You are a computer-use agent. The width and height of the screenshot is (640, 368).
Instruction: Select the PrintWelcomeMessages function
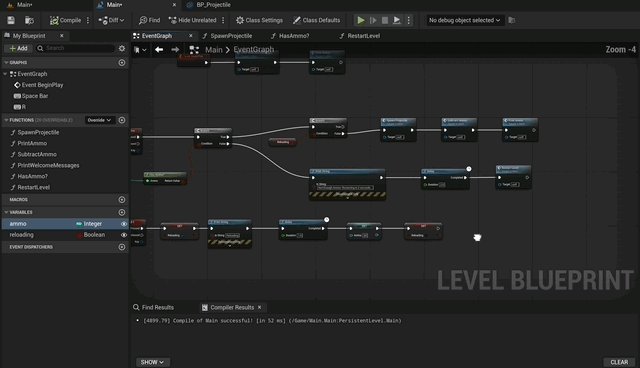click(48, 165)
